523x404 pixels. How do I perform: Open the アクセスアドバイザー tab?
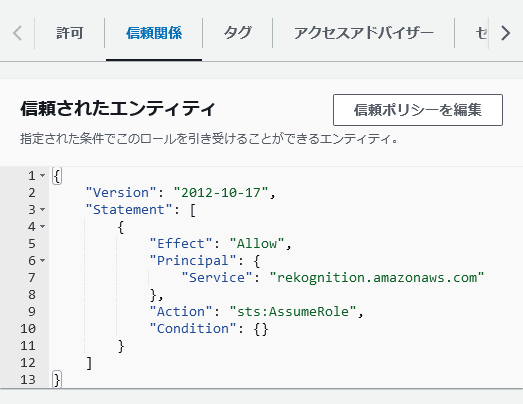pos(363,33)
